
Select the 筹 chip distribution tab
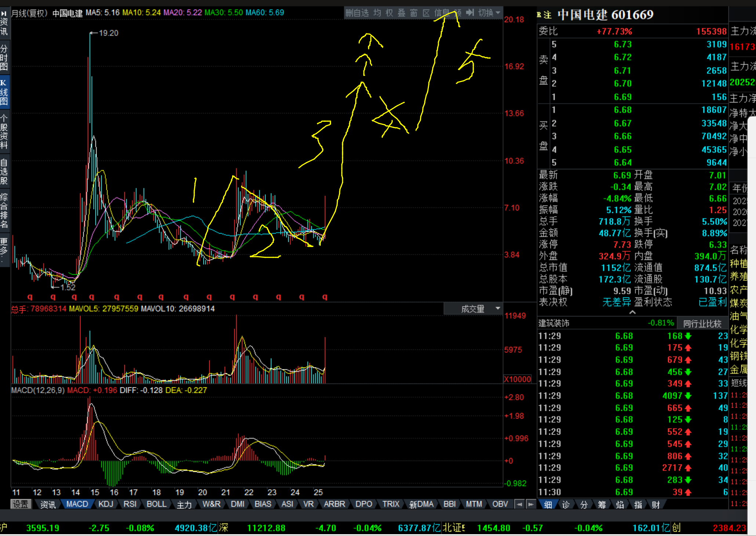tap(602, 505)
